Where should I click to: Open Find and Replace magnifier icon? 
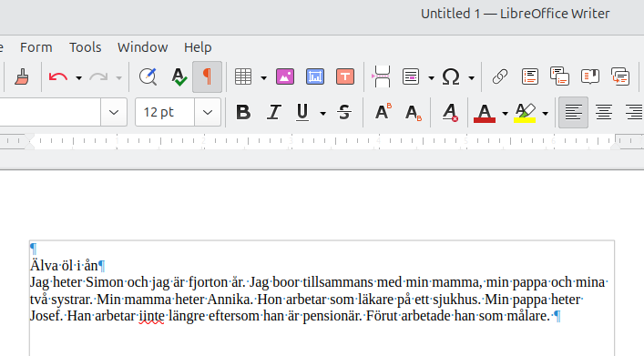148,76
